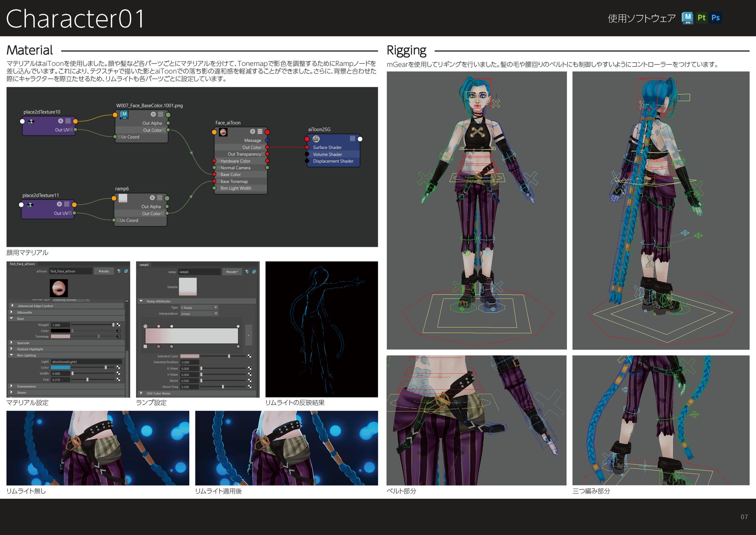Image resolution: width=756 pixels, height=535 pixels.
Task: Toggle the solo S icon on place2dTexture10
Action: [61, 121]
